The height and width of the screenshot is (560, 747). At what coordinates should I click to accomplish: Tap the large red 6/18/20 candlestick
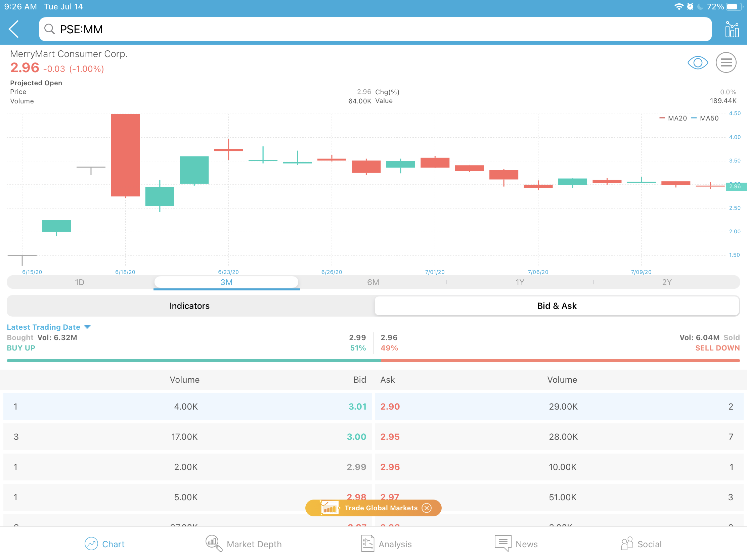(125, 155)
